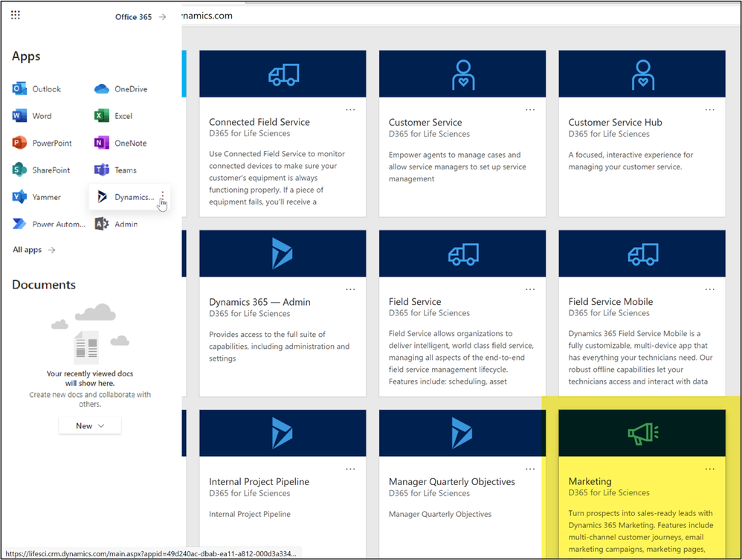This screenshot has width=742, height=560.
Task: Open more options for Customer Service Hub
Action: pyautogui.click(x=710, y=110)
